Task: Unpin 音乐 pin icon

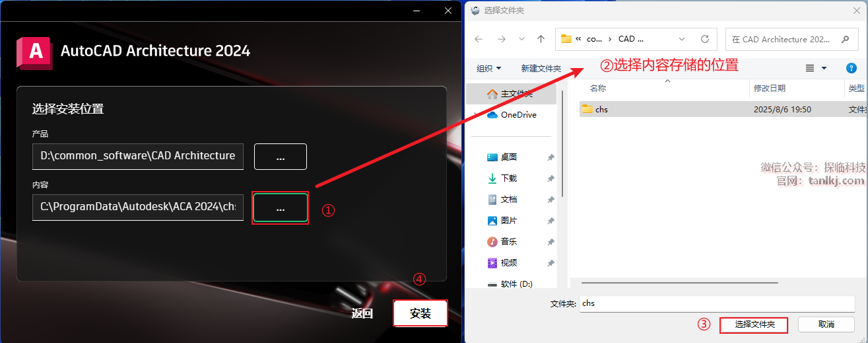Action: [551, 242]
